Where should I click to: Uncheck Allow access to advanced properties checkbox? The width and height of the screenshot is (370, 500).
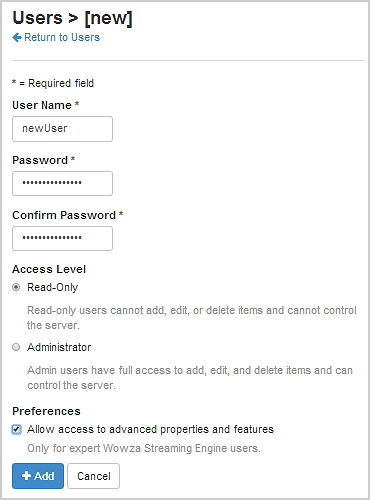pos(17,429)
